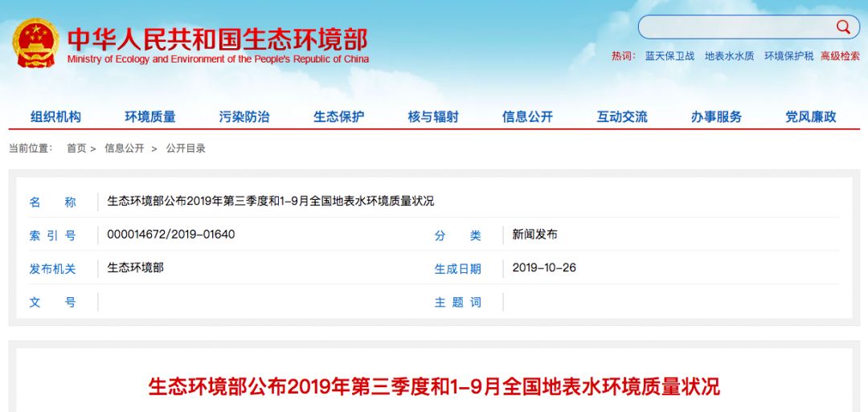This screenshot has height=412, width=868.
Task: Click the 生成日期 label
Action: click(x=458, y=269)
